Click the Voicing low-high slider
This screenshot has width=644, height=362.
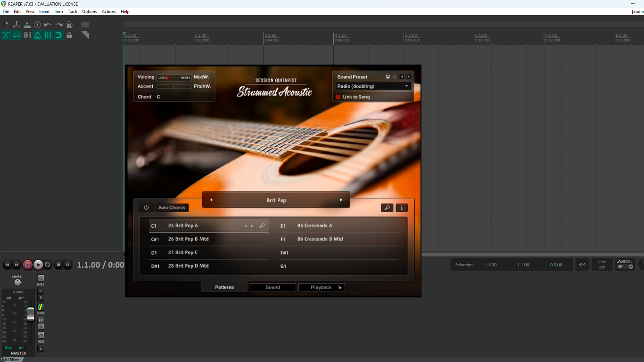174,77
